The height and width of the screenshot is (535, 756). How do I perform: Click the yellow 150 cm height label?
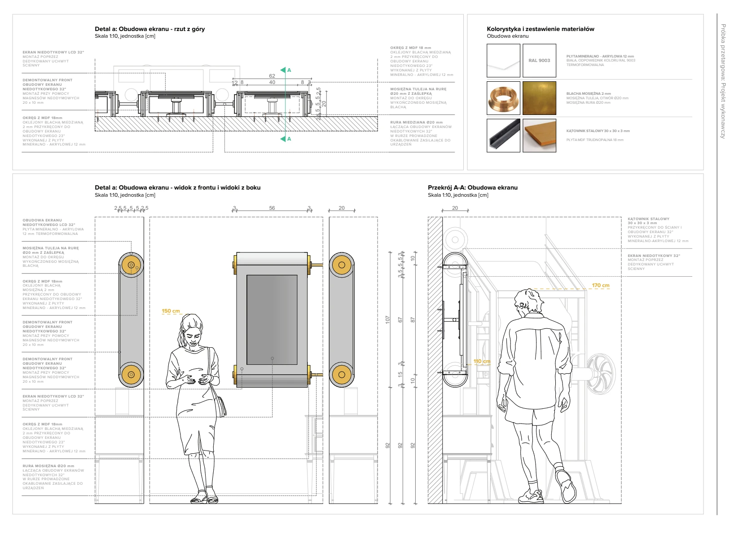coord(171,311)
